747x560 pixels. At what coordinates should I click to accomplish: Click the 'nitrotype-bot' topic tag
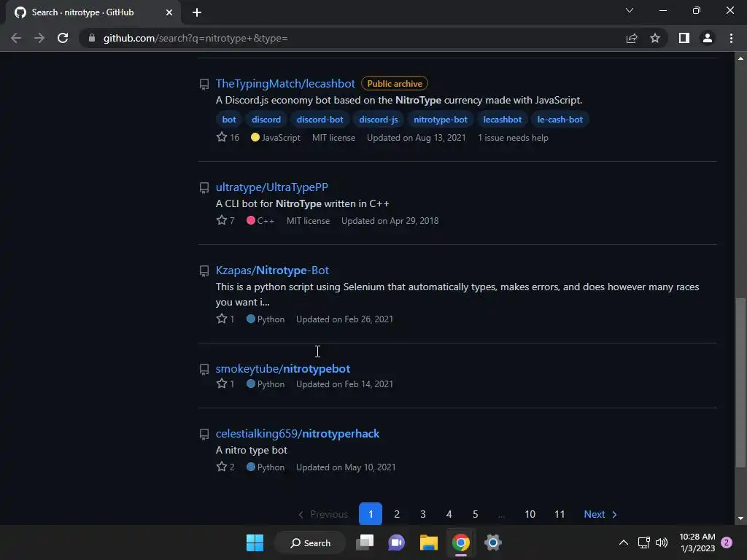tap(440, 120)
